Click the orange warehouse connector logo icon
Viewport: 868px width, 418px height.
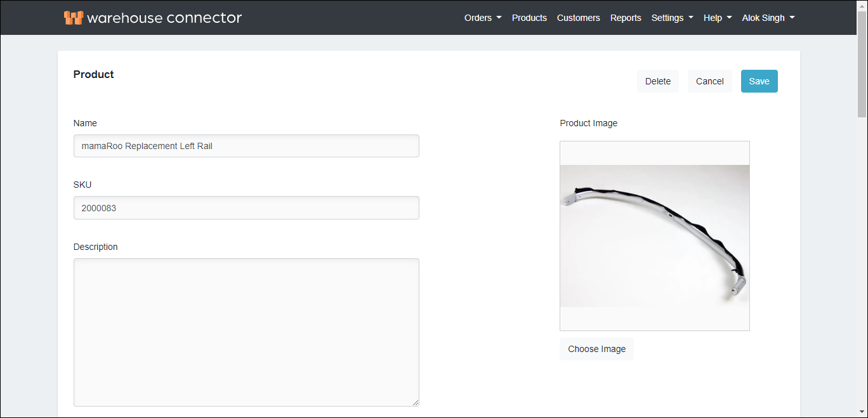74,18
